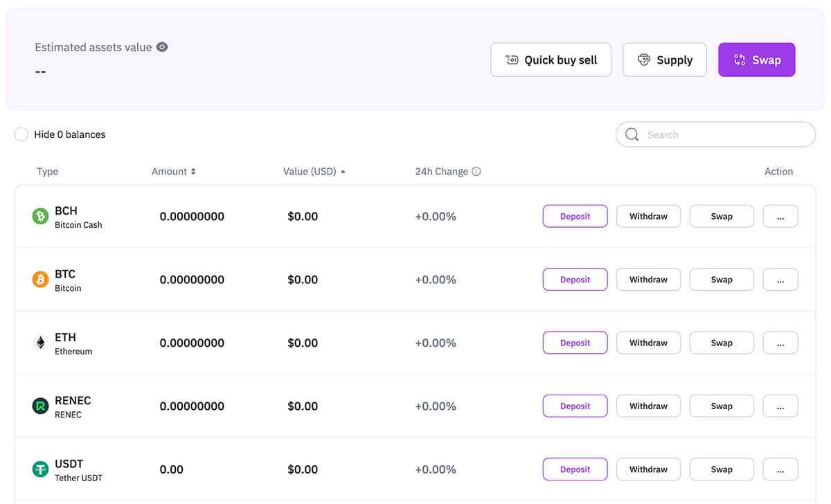
Task: Click the RENEC token icon
Action: 41,406
